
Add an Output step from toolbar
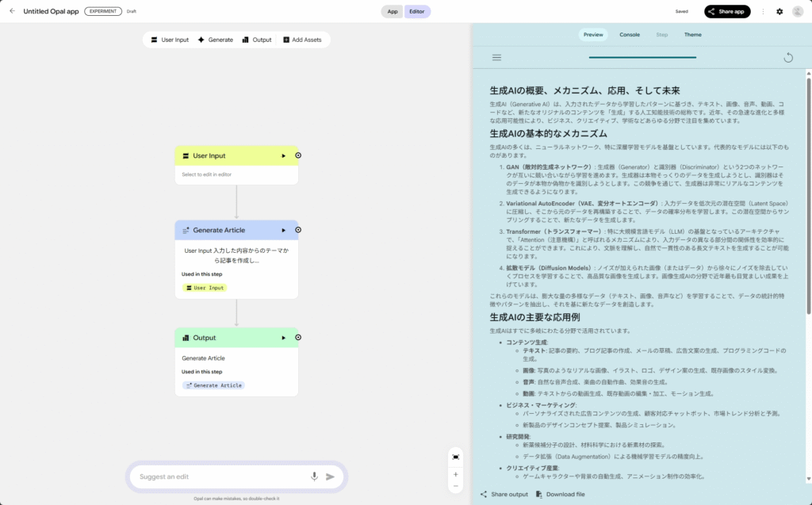[x=257, y=40]
